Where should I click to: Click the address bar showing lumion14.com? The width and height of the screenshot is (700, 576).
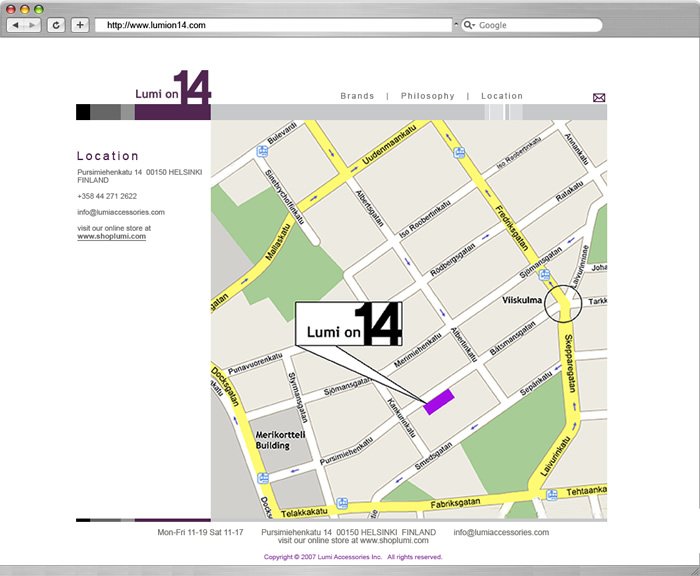point(273,25)
